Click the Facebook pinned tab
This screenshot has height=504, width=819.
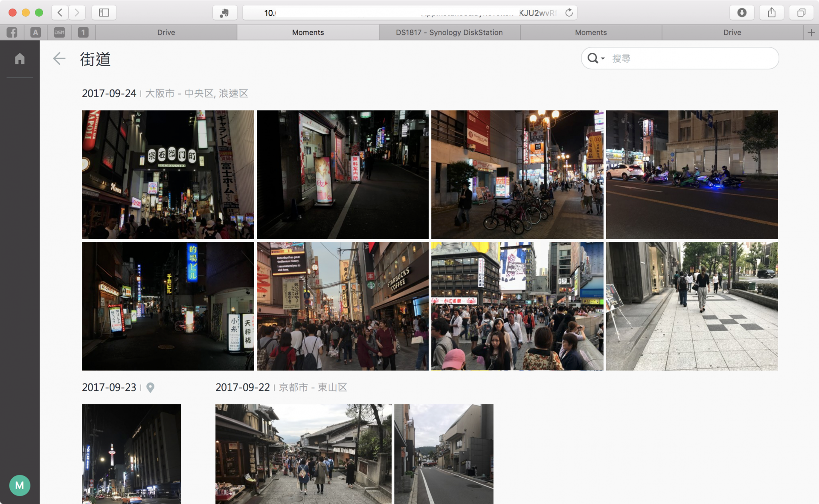click(12, 32)
